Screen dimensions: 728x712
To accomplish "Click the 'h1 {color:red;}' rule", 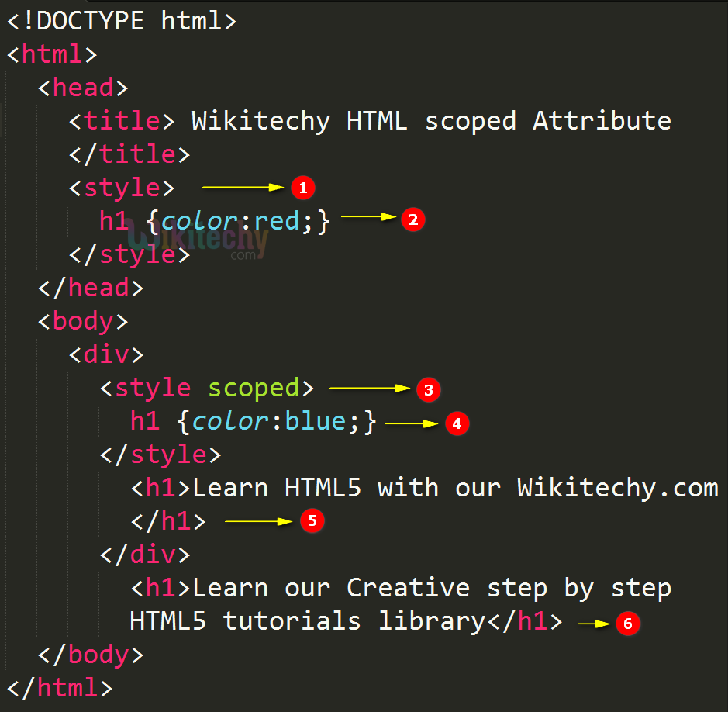I will (x=215, y=221).
